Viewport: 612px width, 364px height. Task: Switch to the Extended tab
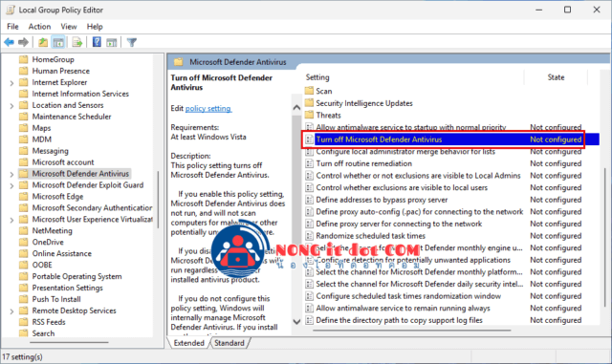(x=189, y=343)
